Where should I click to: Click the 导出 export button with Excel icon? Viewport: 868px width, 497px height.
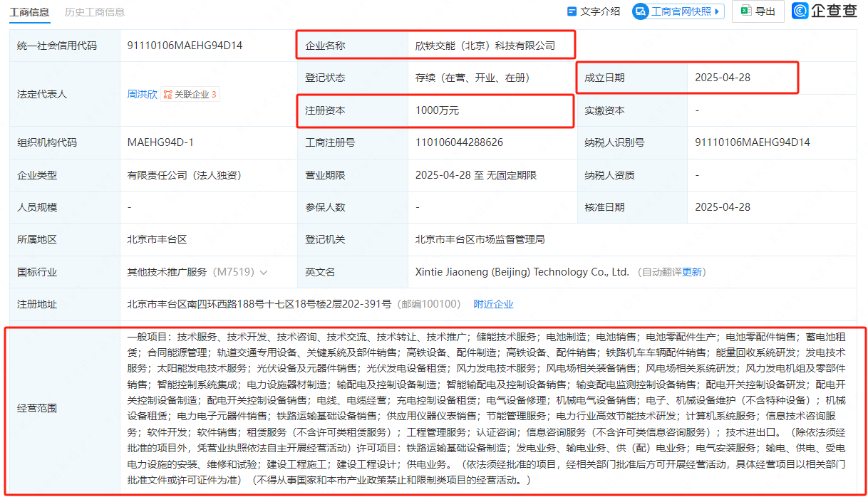pos(758,11)
